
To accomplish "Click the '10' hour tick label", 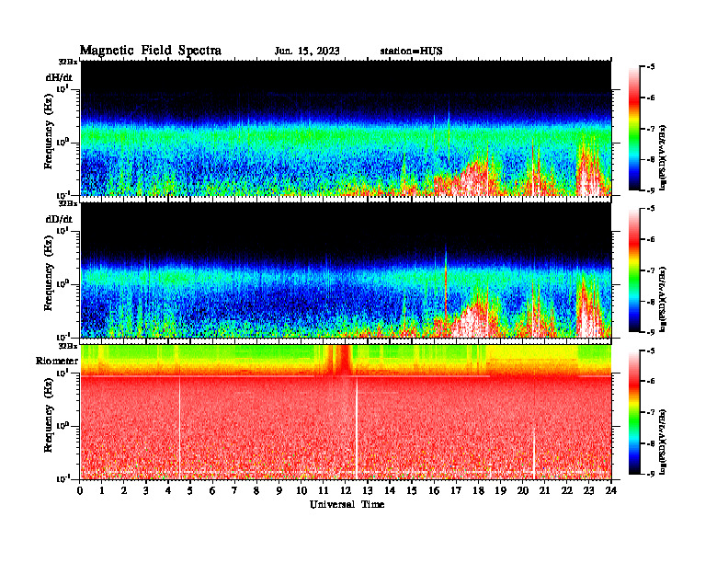I will point(301,490).
